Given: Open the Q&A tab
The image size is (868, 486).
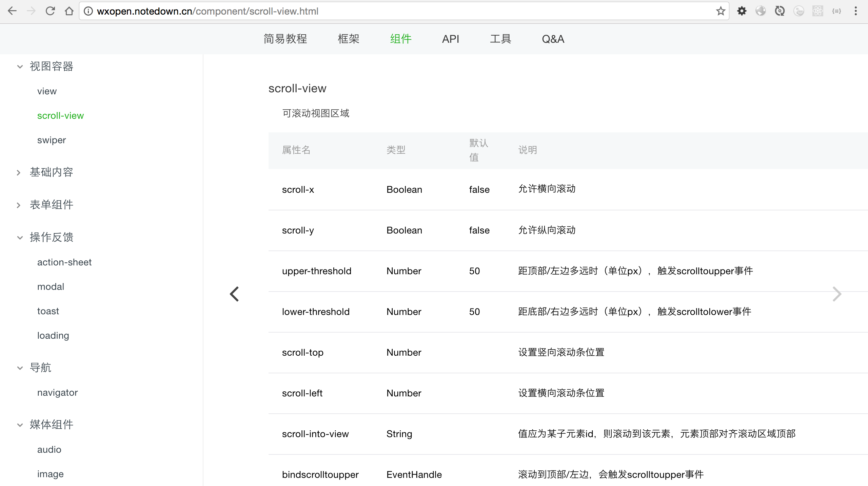Looking at the screenshot, I should [553, 39].
